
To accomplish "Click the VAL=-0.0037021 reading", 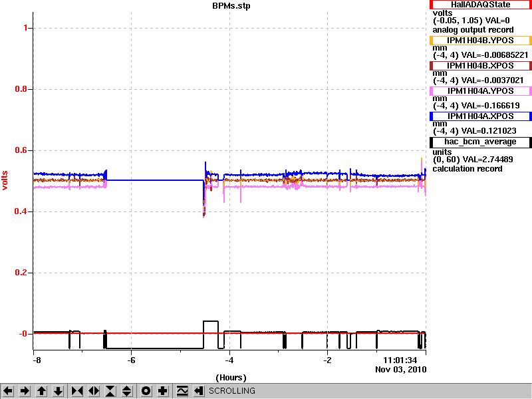I will [492, 80].
